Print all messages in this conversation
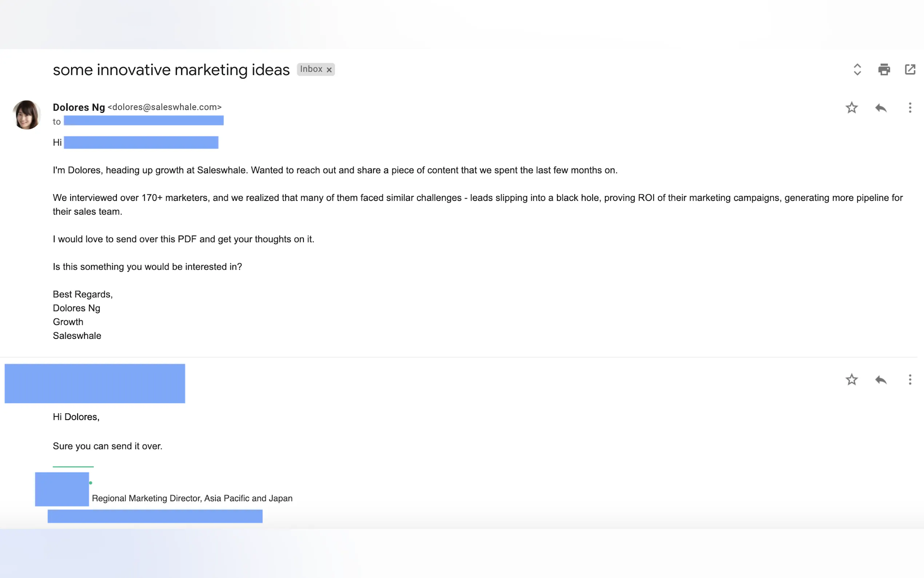The image size is (924, 578). pyautogui.click(x=884, y=70)
